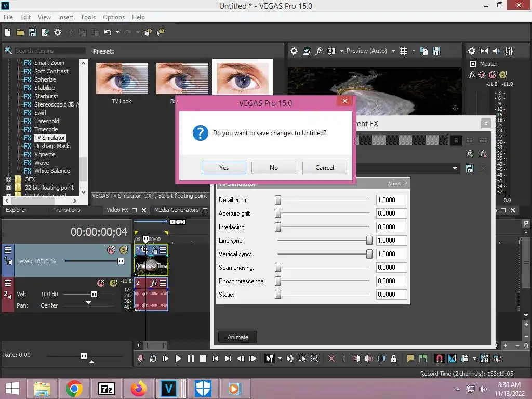Click No in save dialog
532x399 pixels.
[x=274, y=168]
